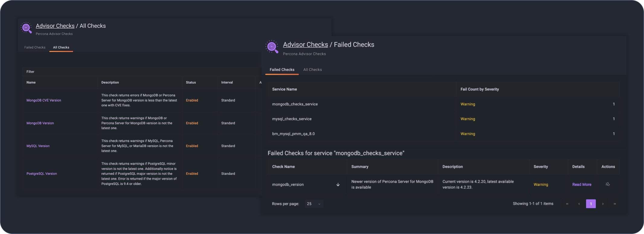The width and height of the screenshot is (644, 234).
Task: Click the Actions column header
Action: pos(608,167)
